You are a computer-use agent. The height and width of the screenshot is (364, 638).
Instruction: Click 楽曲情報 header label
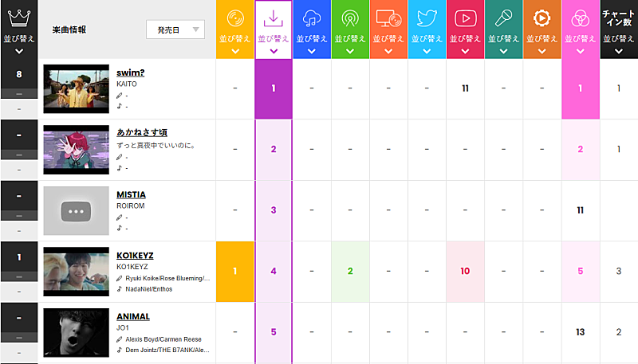click(x=69, y=29)
